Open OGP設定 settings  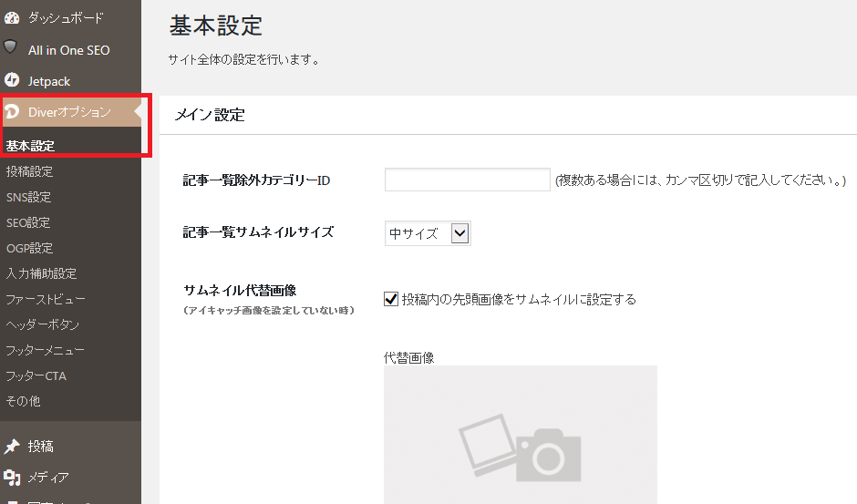29,248
